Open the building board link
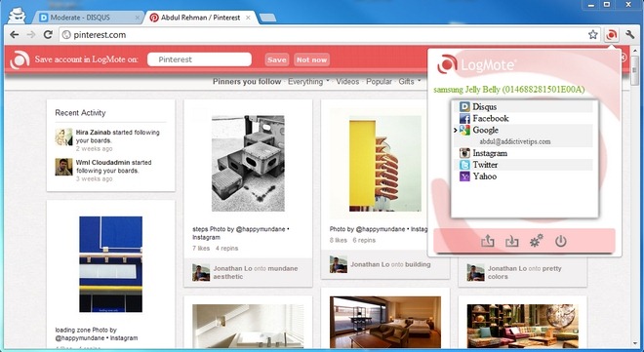Viewport: 644px width, 352px height. pos(418,264)
